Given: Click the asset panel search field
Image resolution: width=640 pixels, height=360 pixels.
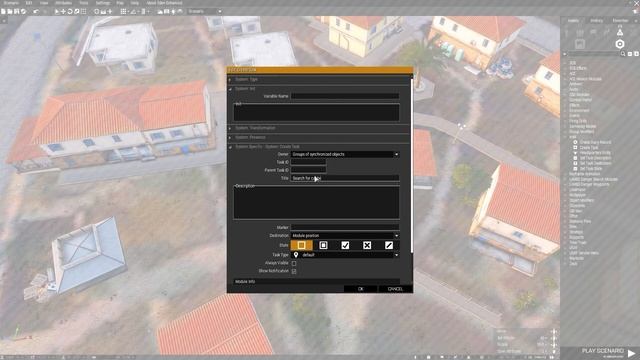Looking at the screenshot, I should tap(593, 54).
